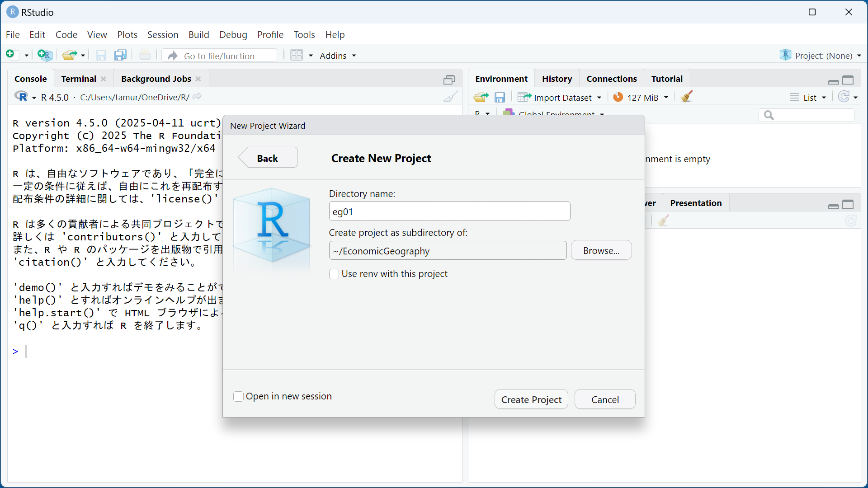
Task: Go Back in the New Project Wizard
Action: (x=268, y=158)
